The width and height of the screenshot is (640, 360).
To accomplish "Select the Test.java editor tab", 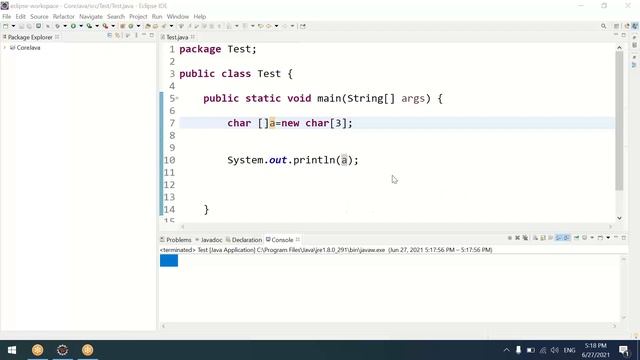I will [177, 37].
